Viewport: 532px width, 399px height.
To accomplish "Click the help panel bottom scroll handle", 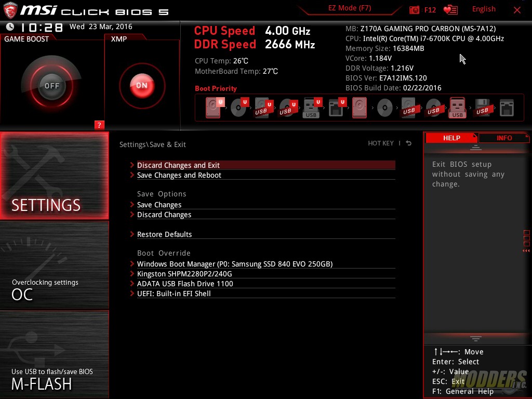I will click(476, 338).
